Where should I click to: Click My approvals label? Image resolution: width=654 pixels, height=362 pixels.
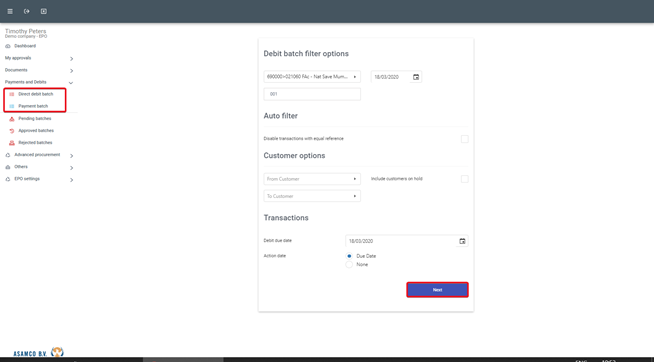pyautogui.click(x=18, y=58)
